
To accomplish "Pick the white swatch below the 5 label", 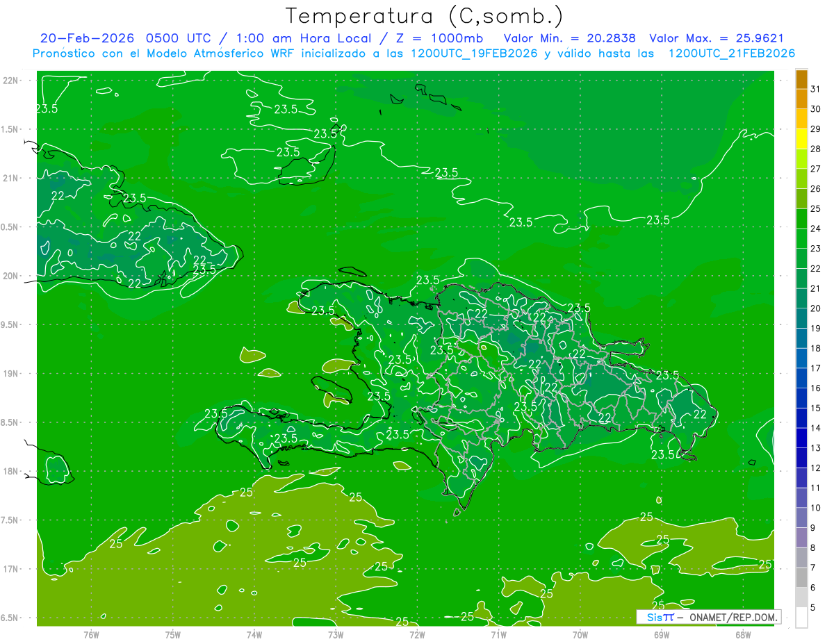I will click(x=801, y=618).
